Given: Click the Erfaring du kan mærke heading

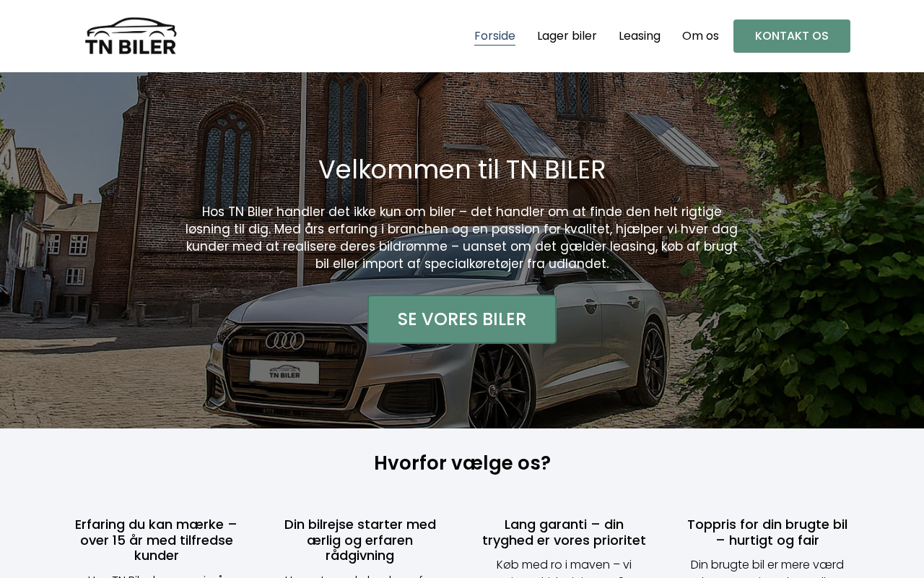Looking at the screenshot, I should pos(156,540).
